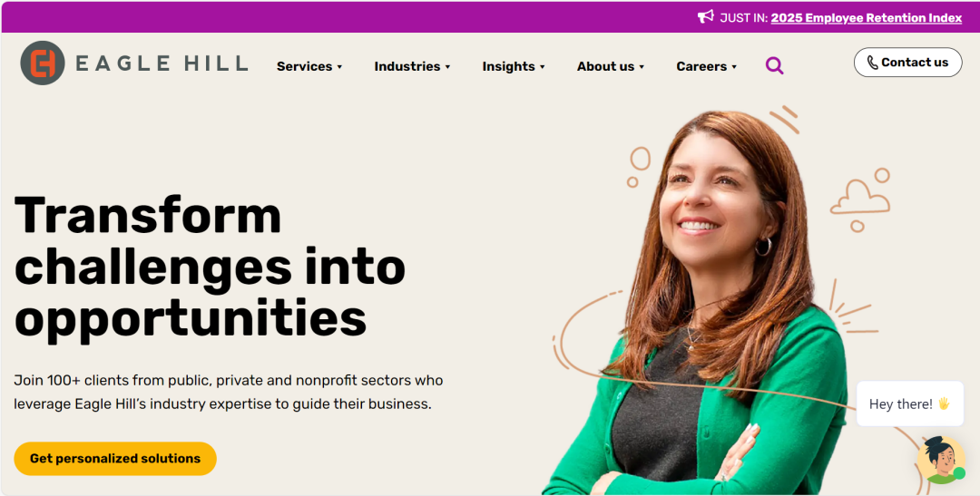
Task: Expand the Services dropdown arrow
Action: click(339, 67)
